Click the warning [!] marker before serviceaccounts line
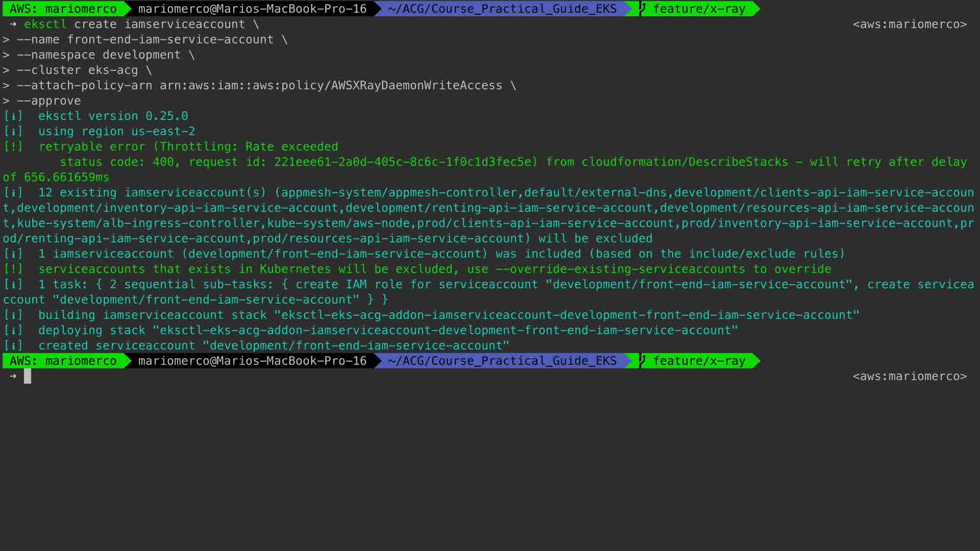Image resolution: width=980 pixels, height=551 pixels. (13, 269)
